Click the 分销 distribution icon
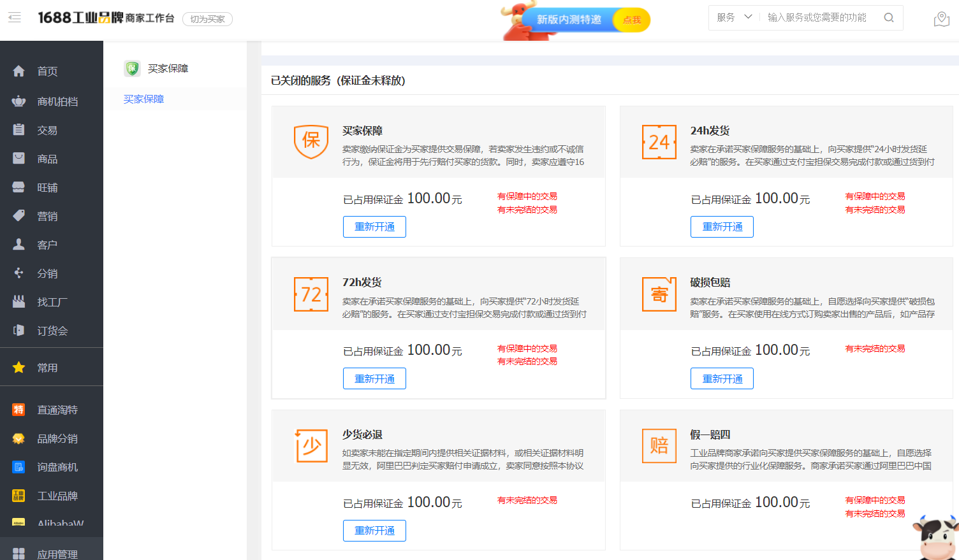The width and height of the screenshot is (959, 560). [x=19, y=273]
